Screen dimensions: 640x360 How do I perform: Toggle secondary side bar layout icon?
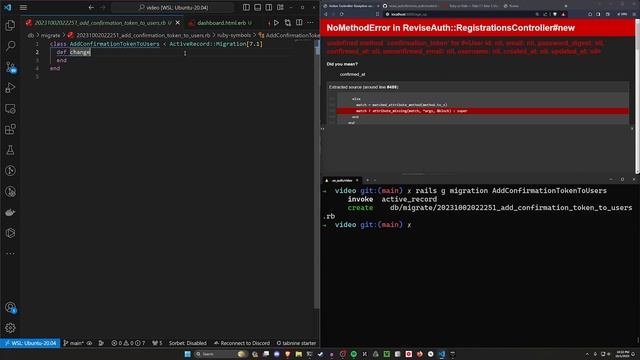coord(269,7)
